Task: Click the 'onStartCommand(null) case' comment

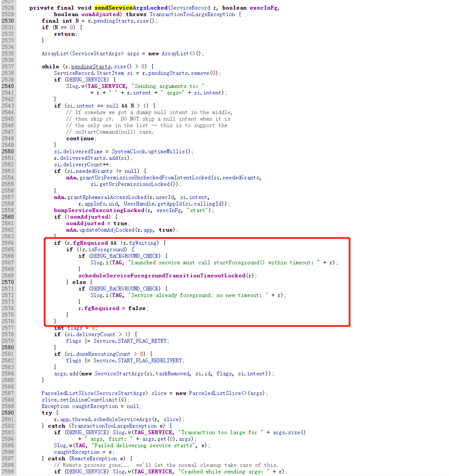Action: pos(110,132)
